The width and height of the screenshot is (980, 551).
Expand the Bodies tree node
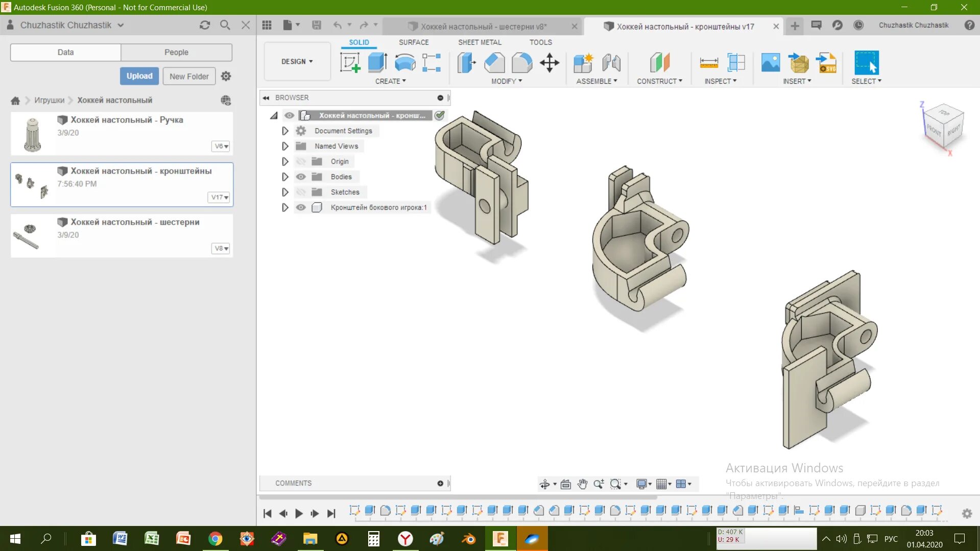[285, 177]
